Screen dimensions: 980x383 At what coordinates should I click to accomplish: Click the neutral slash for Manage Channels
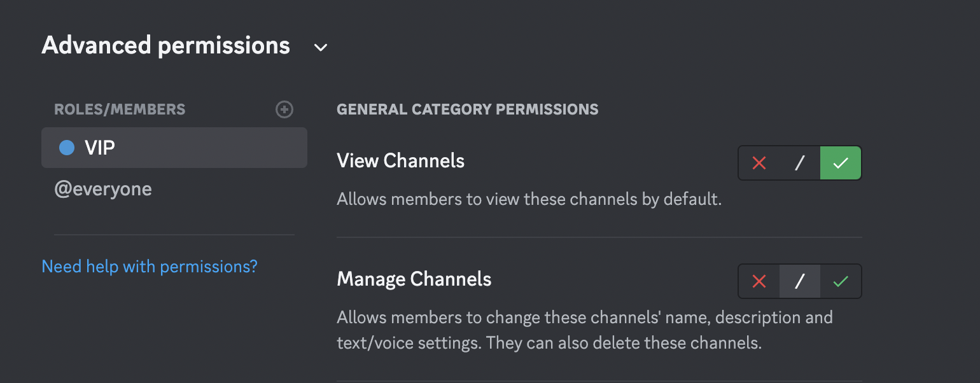pos(799,281)
